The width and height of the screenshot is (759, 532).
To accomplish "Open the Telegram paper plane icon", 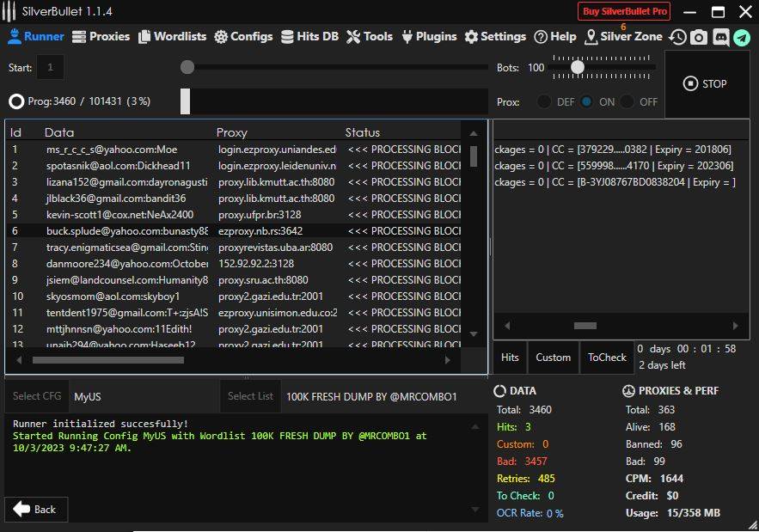I will (x=741, y=37).
